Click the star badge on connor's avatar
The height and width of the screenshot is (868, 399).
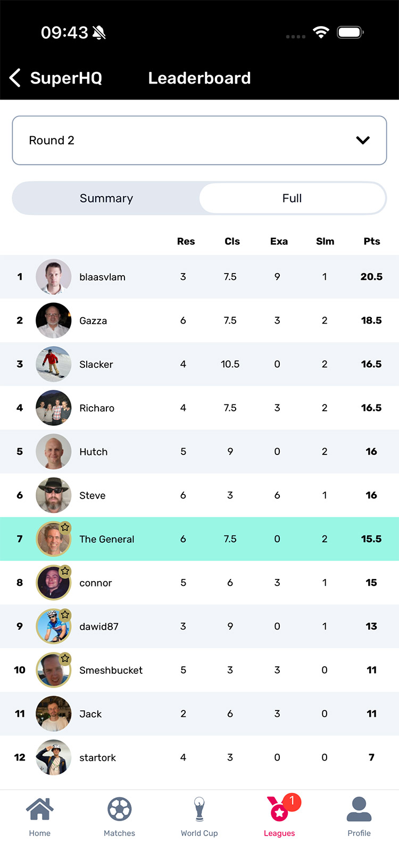(65, 571)
